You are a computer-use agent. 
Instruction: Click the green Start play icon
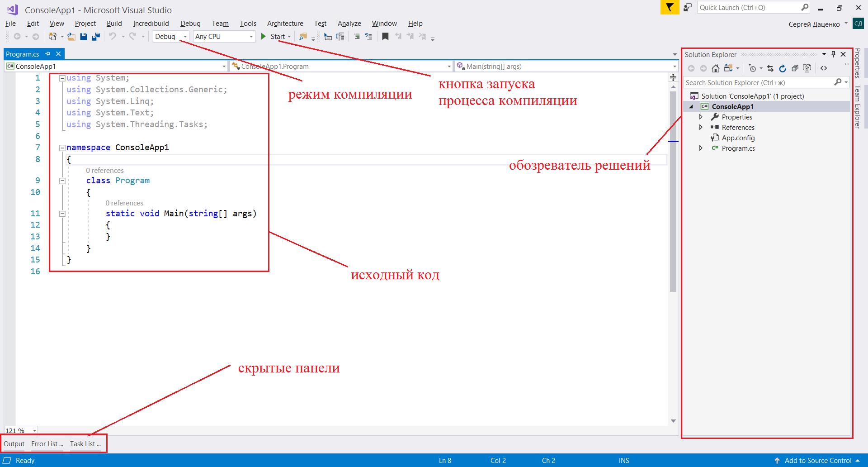point(264,37)
